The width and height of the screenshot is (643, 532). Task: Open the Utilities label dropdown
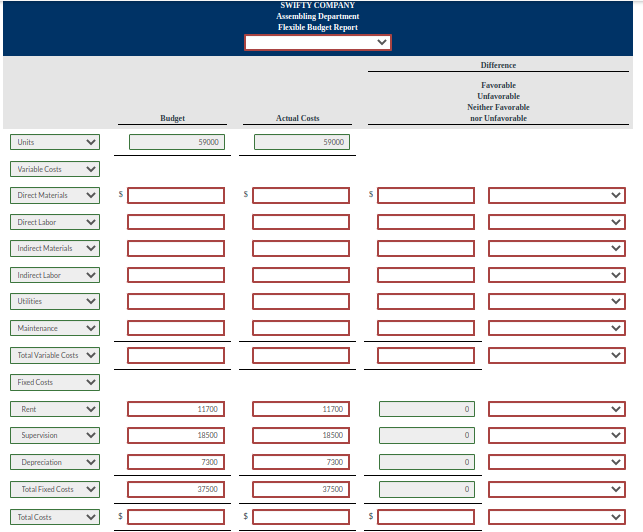(55, 301)
